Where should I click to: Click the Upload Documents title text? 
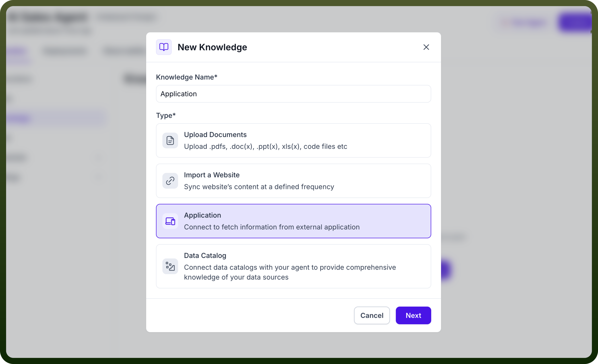point(215,134)
